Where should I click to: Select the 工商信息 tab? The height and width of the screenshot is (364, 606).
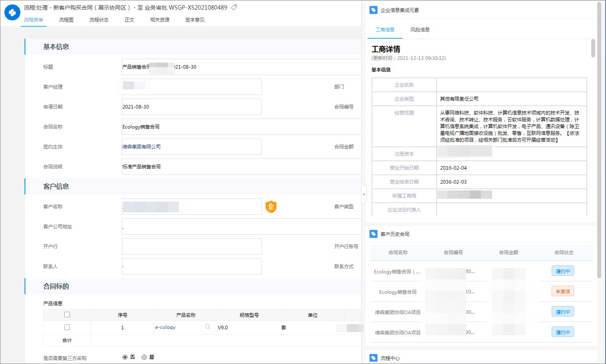click(385, 30)
